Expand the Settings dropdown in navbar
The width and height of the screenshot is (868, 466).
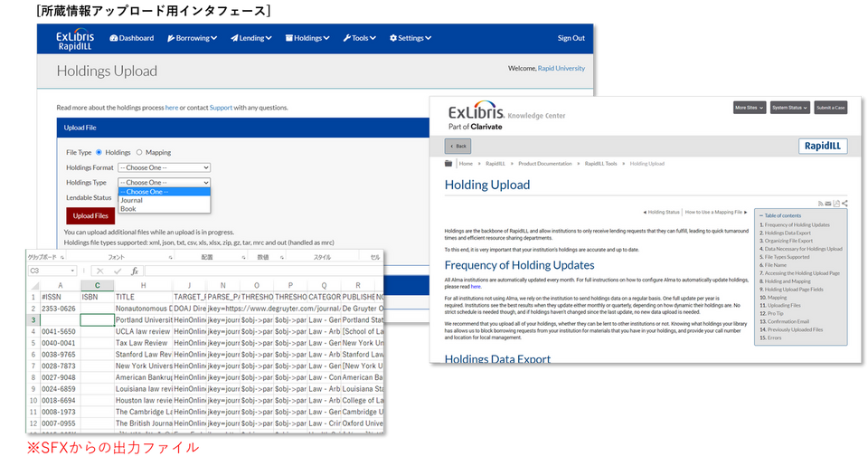[410, 38]
